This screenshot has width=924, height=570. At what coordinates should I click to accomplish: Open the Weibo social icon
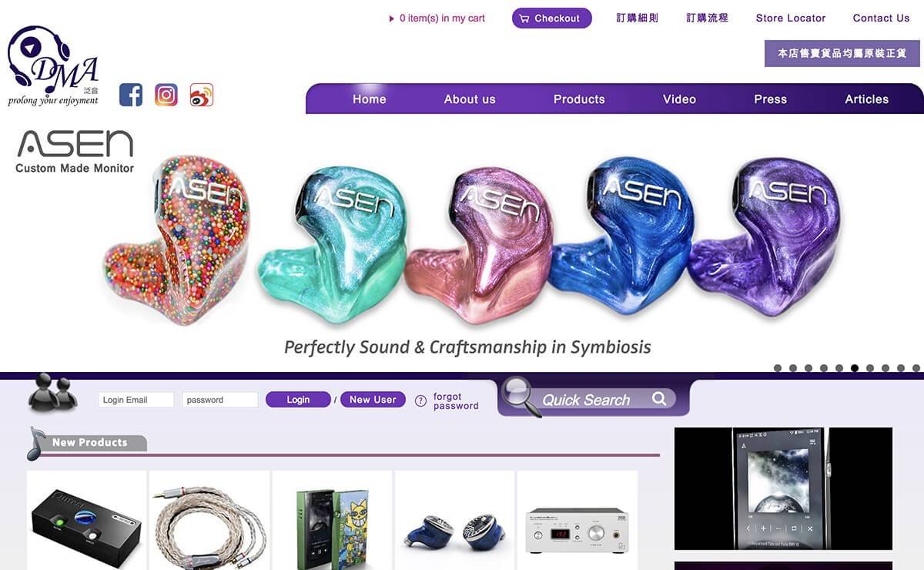pyautogui.click(x=202, y=95)
